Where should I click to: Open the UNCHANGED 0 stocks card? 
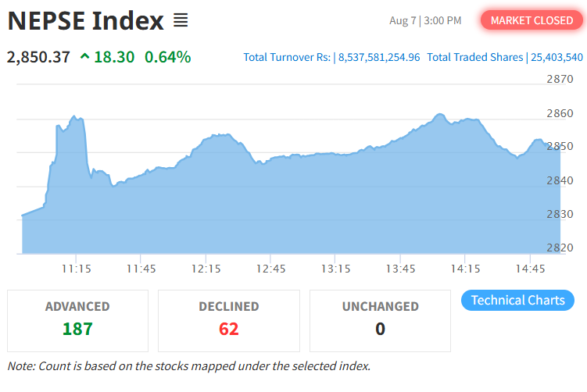(x=380, y=321)
